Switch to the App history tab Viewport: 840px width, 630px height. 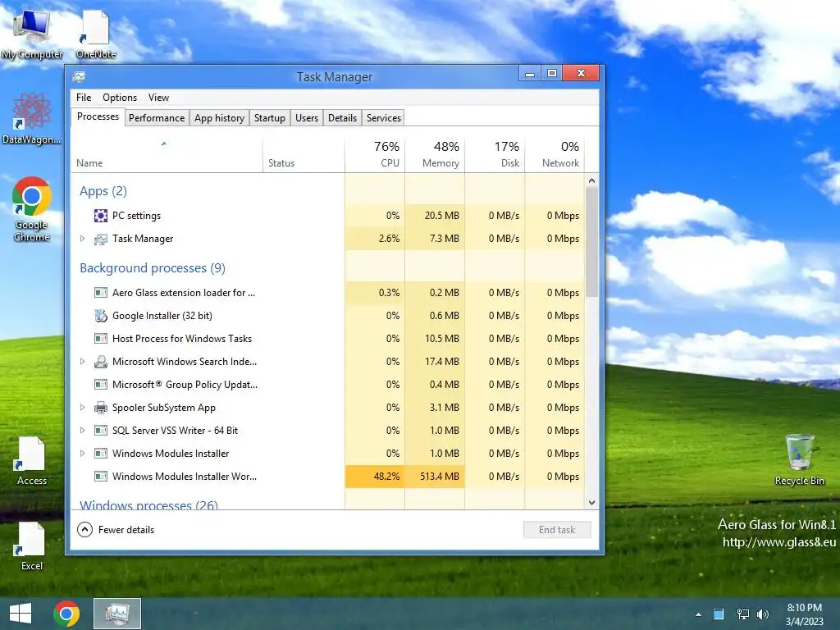pyautogui.click(x=219, y=118)
